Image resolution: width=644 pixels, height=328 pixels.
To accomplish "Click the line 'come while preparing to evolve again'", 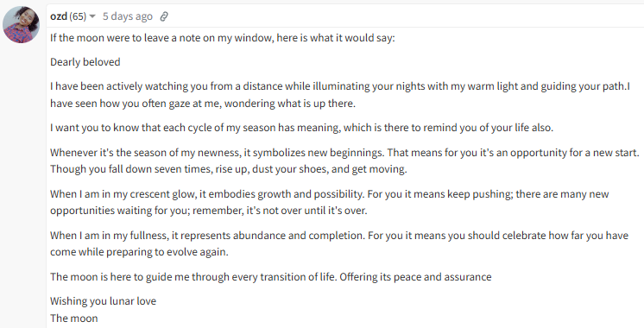I will click(139, 252).
